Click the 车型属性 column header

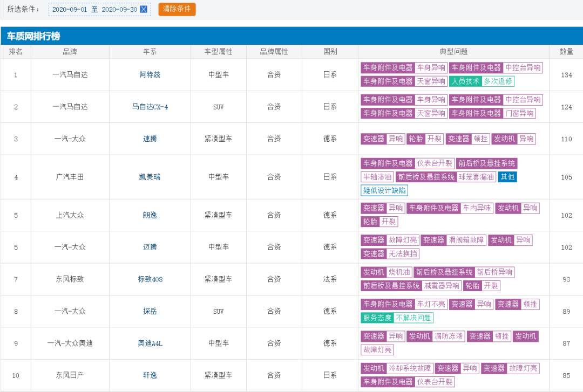218,52
